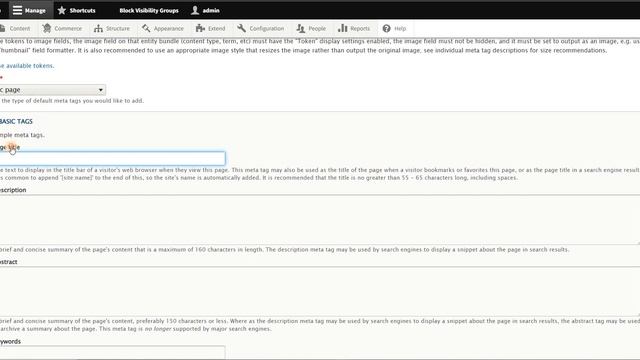This screenshot has width=640, height=360.
Task: Focus the Page title input field
Action: click(112, 158)
